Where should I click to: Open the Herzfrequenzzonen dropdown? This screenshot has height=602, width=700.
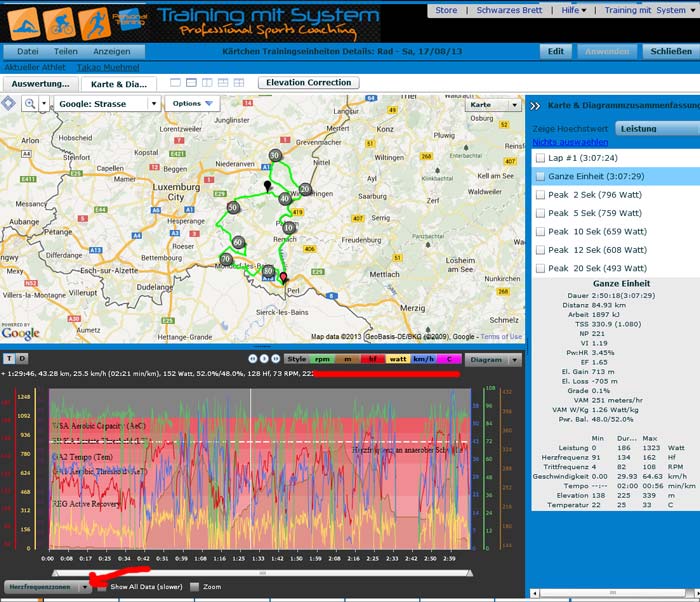tap(48, 587)
